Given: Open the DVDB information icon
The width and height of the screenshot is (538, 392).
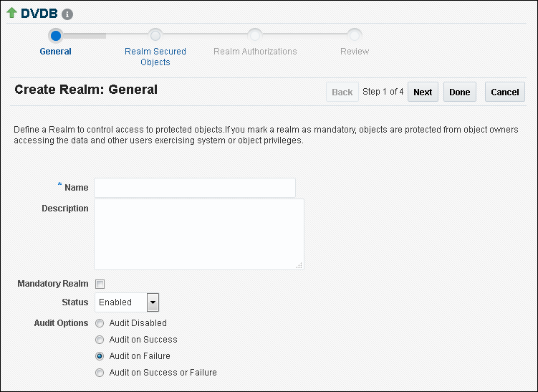Looking at the screenshot, I should pyautogui.click(x=67, y=14).
